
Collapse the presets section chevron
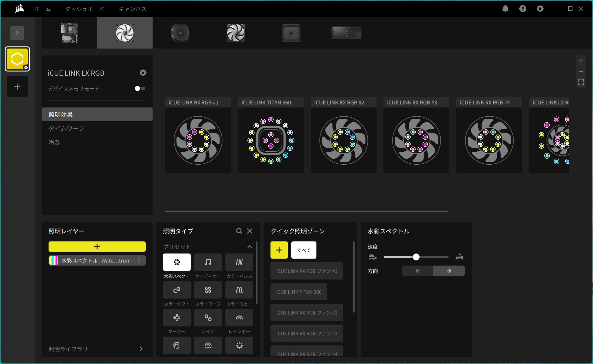(249, 247)
